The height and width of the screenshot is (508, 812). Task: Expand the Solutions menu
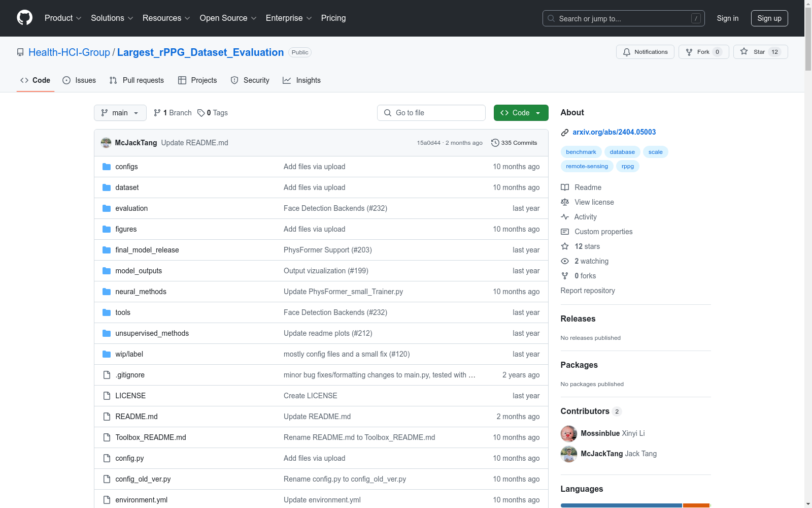pyautogui.click(x=112, y=18)
